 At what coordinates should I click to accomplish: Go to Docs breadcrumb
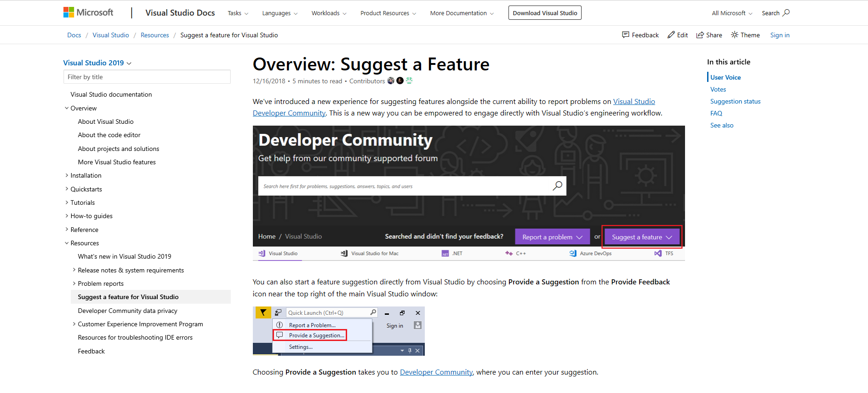coord(74,35)
